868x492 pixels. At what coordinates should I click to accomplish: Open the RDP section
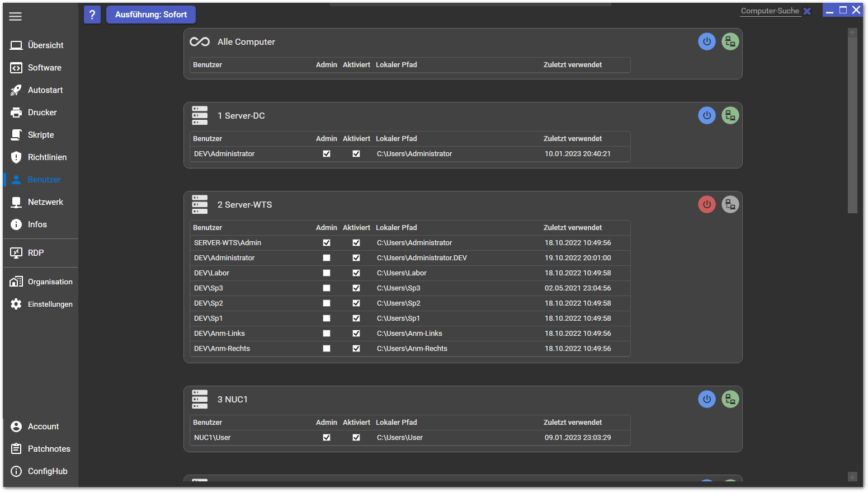coord(40,253)
